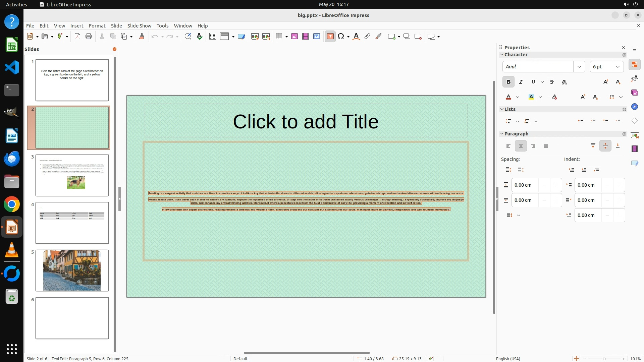This screenshot has height=362, width=644.
Task: Toggle Italic in the Character panel
Action: click(521, 82)
